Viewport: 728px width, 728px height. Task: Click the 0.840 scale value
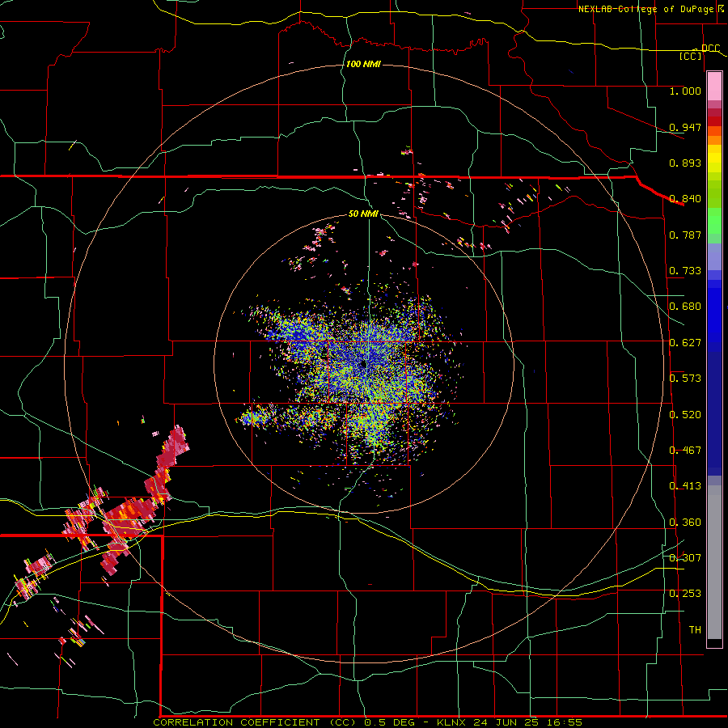pyautogui.click(x=685, y=199)
